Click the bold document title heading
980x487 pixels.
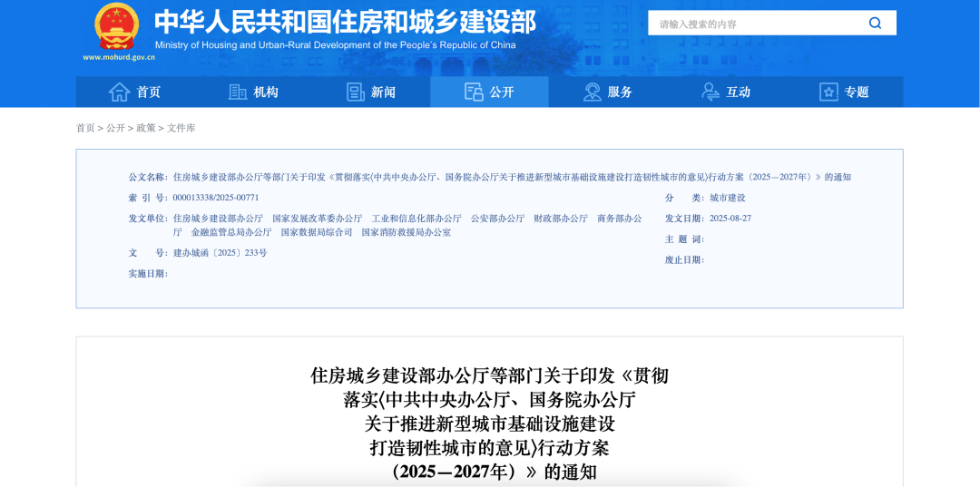point(490,423)
